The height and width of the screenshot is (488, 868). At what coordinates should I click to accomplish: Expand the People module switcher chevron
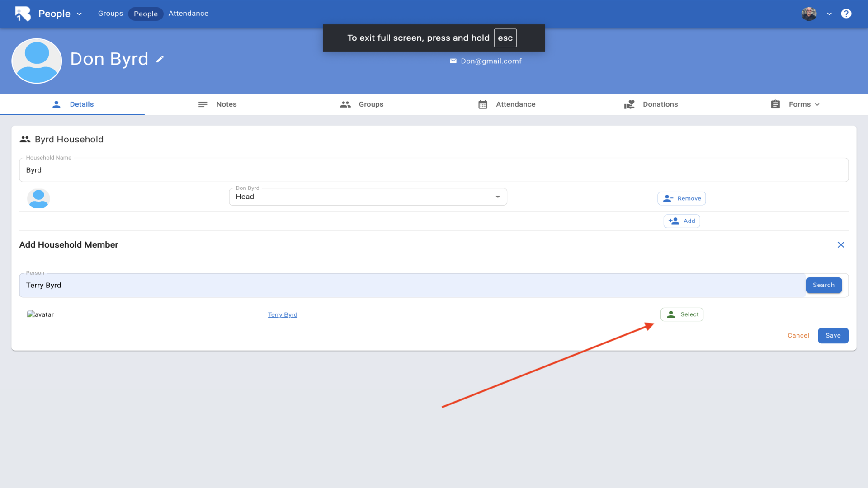point(80,14)
